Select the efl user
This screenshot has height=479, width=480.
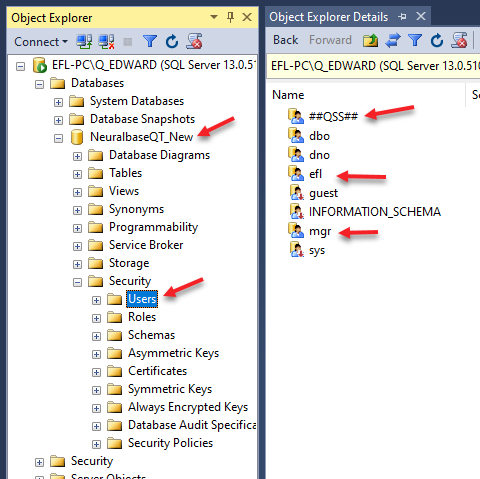point(315,174)
